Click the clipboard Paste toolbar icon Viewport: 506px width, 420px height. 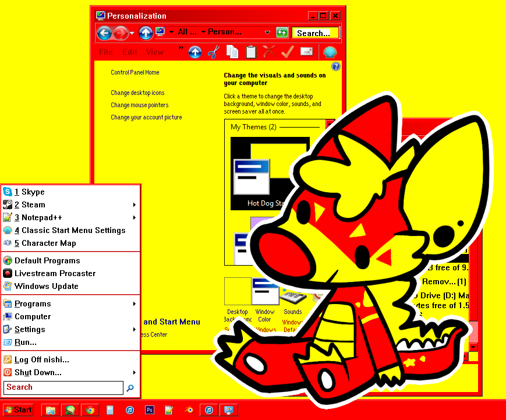[x=251, y=52]
